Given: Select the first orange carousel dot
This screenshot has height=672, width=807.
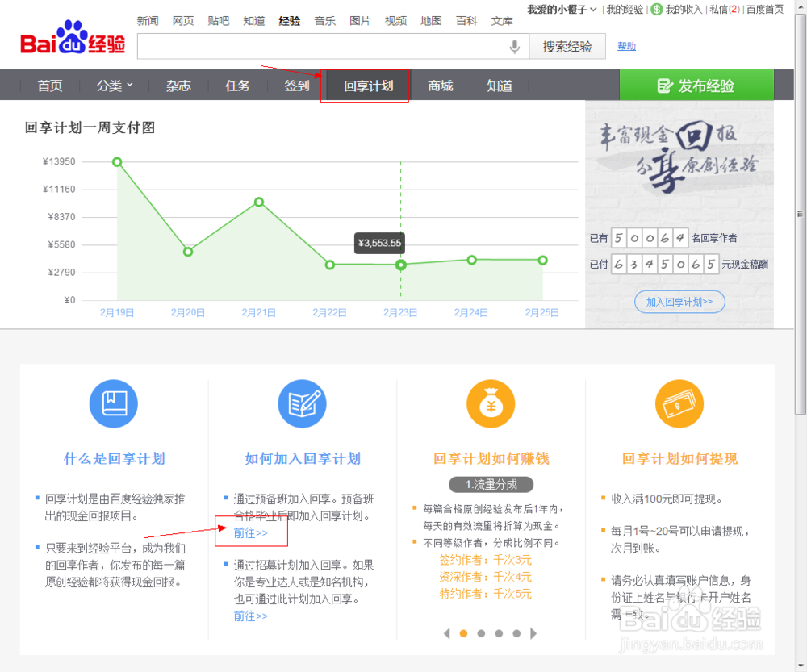Looking at the screenshot, I should coord(463,633).
